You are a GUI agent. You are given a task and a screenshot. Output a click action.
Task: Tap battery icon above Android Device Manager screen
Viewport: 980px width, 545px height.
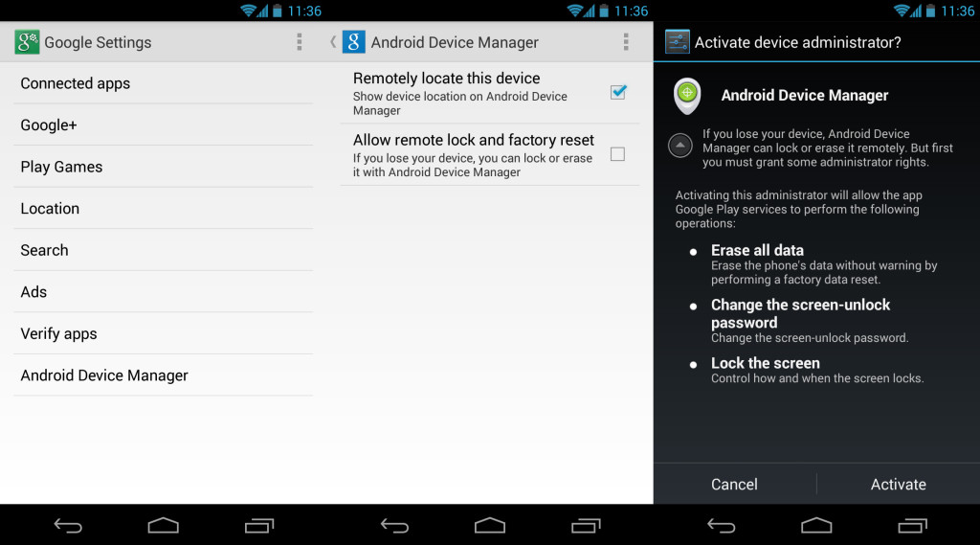[604, 11]
